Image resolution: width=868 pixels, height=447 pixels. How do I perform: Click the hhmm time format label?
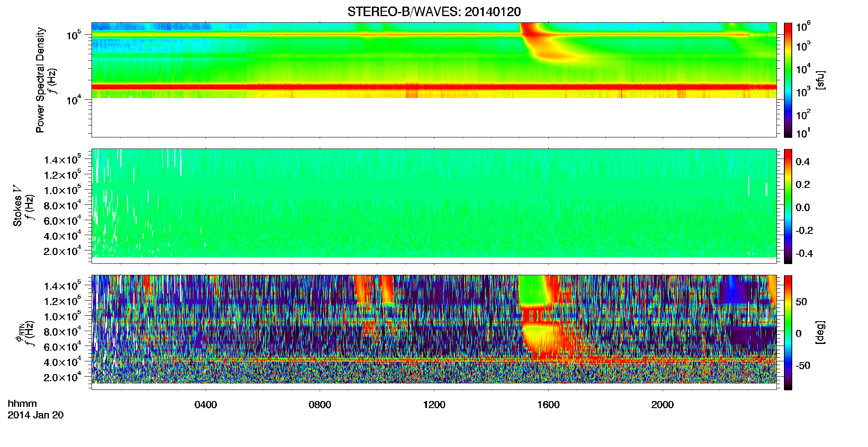coord(22,404)
